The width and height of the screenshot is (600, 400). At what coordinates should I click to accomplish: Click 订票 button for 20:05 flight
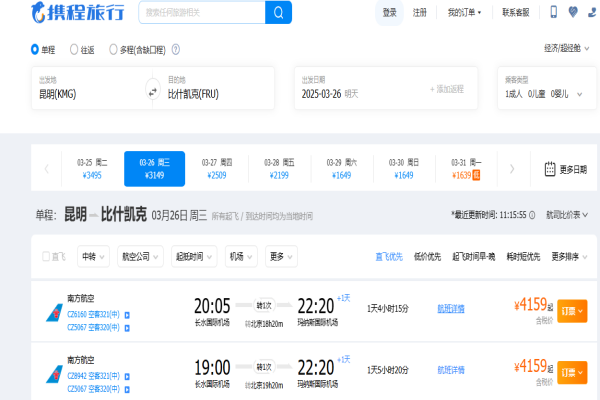(x=572, y=311)
